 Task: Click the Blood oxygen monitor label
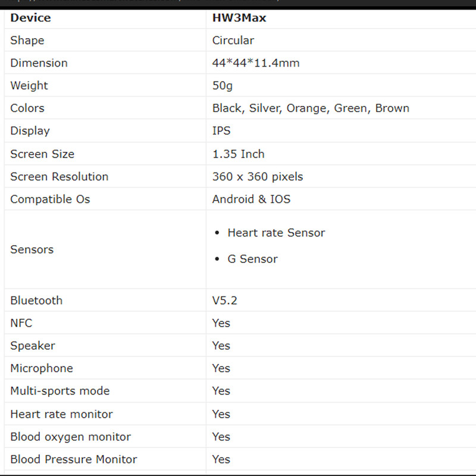pos(70,437)
